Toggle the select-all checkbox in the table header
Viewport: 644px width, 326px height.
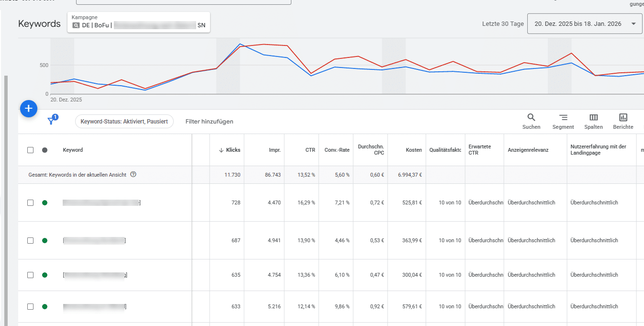(x=30, y=150)
